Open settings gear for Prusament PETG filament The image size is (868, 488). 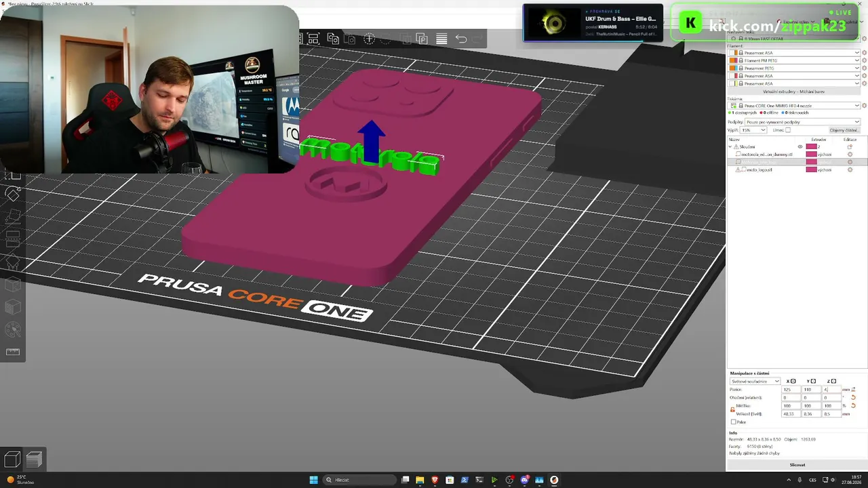click(864, 68)
